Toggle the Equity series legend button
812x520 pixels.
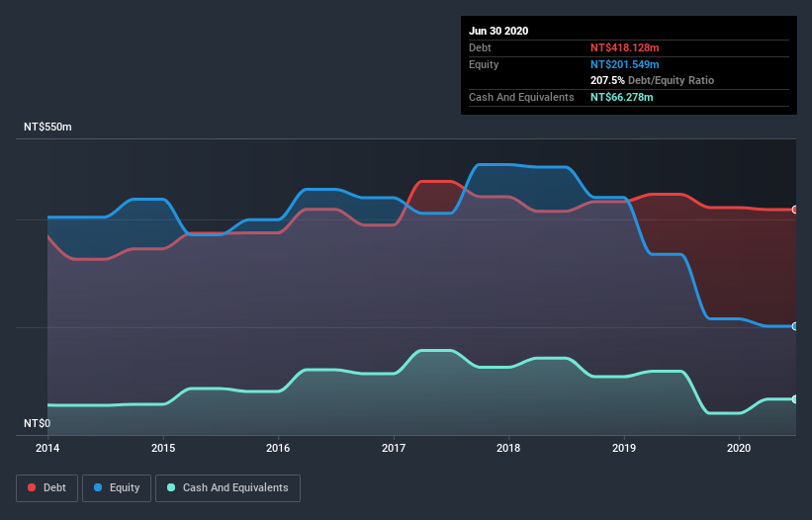(x=117, y=488)
